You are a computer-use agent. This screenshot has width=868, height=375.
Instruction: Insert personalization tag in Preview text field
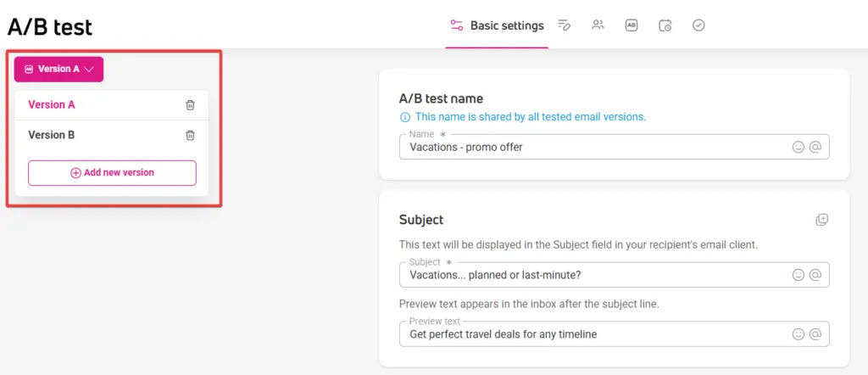815,334
